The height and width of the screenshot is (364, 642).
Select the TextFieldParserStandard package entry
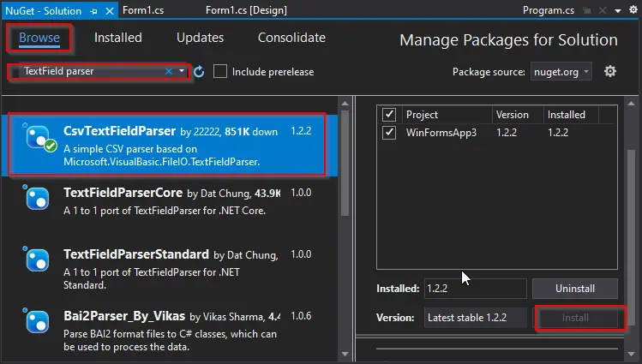[170, 269]
